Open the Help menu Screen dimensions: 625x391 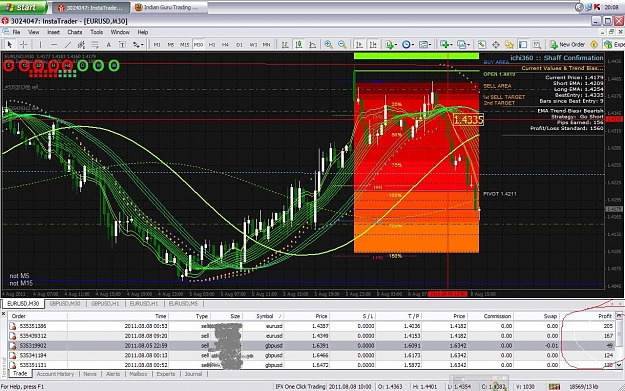[x=143, y=32]
